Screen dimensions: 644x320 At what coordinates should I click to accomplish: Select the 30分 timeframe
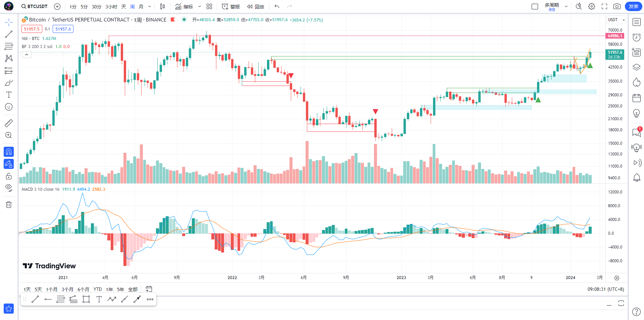click(x=97, y=7)
